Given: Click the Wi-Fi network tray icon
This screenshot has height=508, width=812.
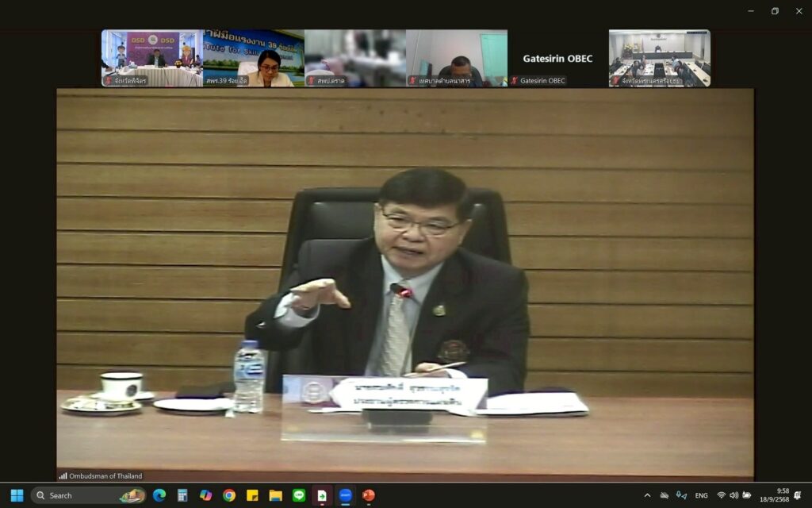Looking at the screenshot, I should [x=721, y=495].
